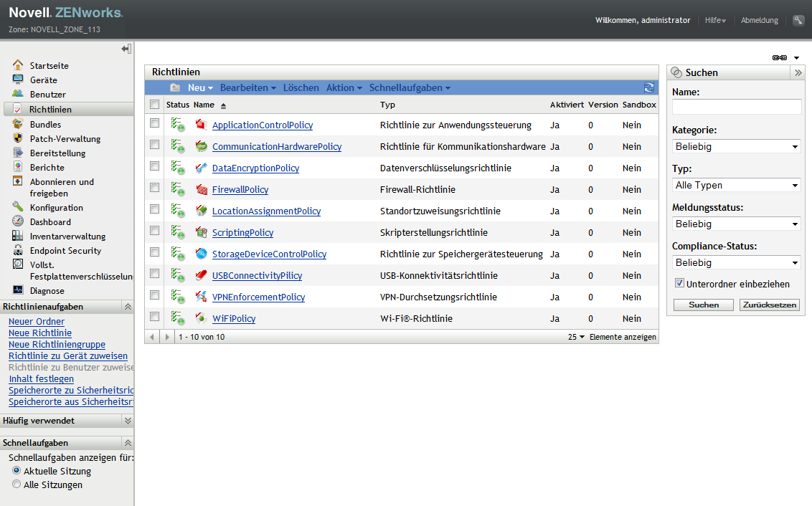Check the ApplicationControlPolicy row checkbox
Viewport: 812px width, 506px height.
[154, 123]
